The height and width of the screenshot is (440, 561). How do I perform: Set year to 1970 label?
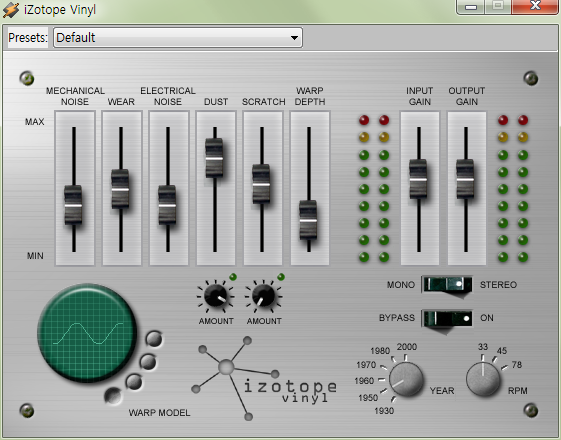click(366, 365)
